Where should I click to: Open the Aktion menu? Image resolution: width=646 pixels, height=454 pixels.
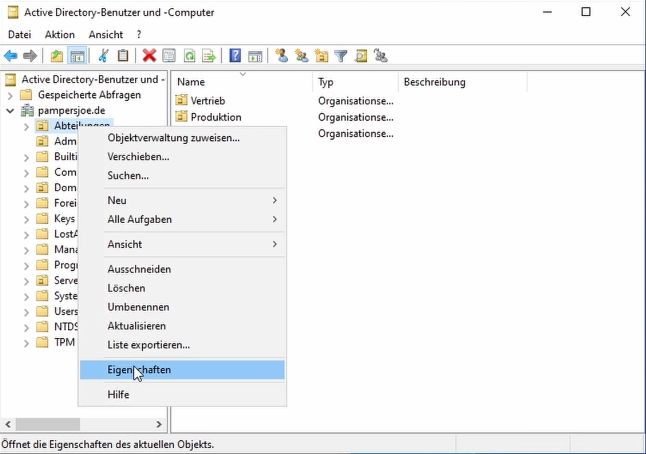(60, 35)
